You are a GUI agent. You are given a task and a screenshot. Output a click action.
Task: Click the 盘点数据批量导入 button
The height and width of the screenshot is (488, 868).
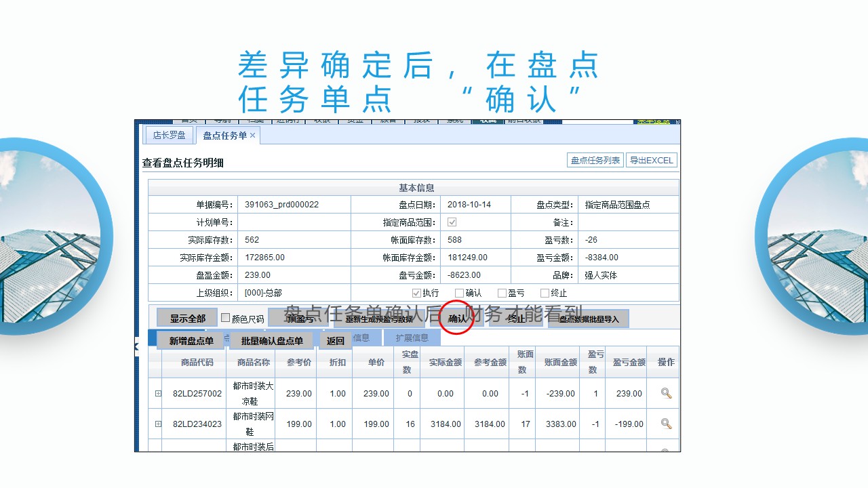(x=588, y=319)
